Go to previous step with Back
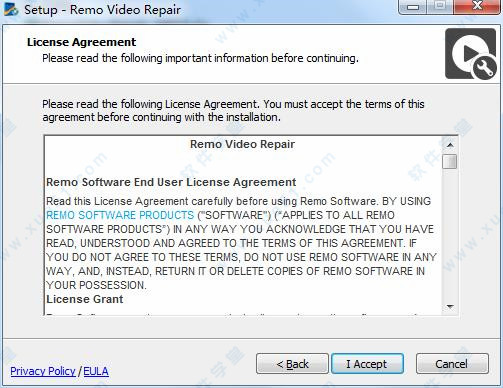This screenshot has height=388, width=503. (292, 364)
